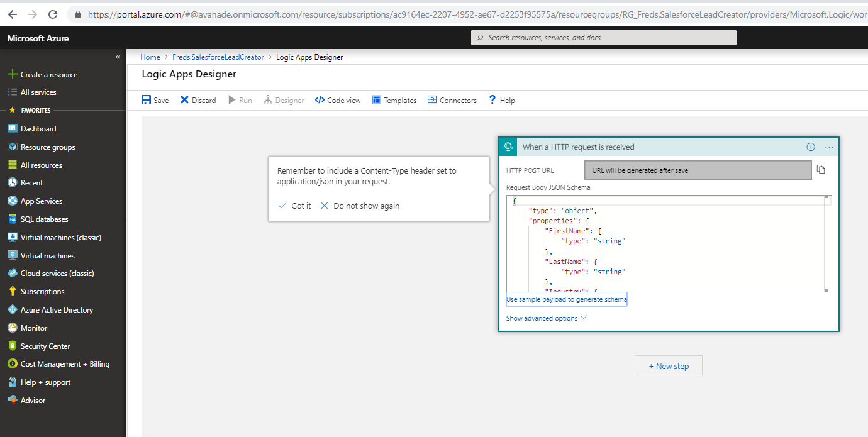The image size is (868, 437).
Task: Choose Do not show again
Action: [x=360, y=206]
